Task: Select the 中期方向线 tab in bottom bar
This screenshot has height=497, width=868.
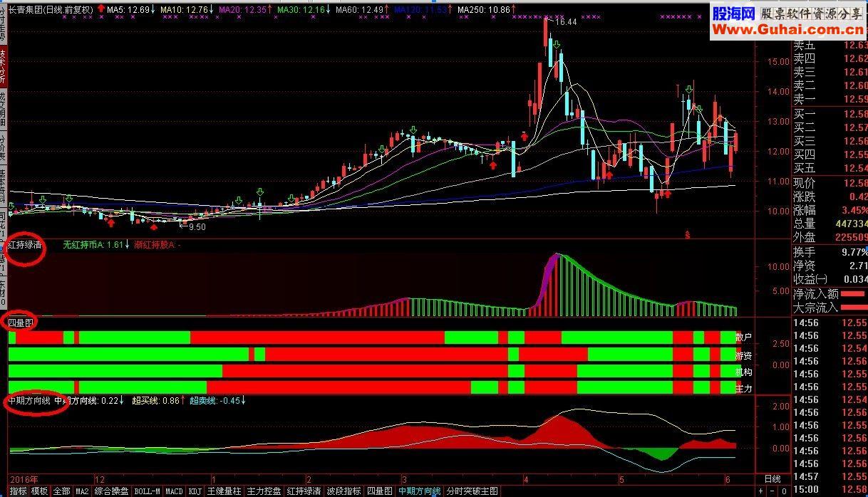Action: coord(420,491)
